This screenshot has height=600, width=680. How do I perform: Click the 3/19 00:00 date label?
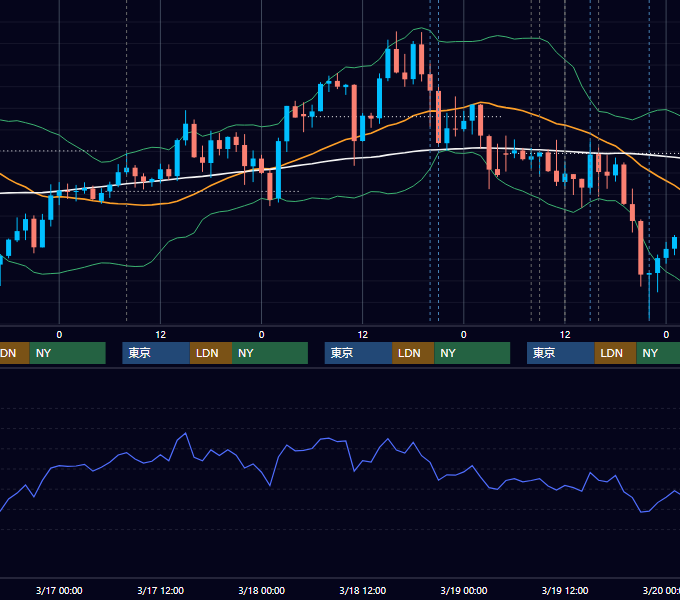pos(464,590)
